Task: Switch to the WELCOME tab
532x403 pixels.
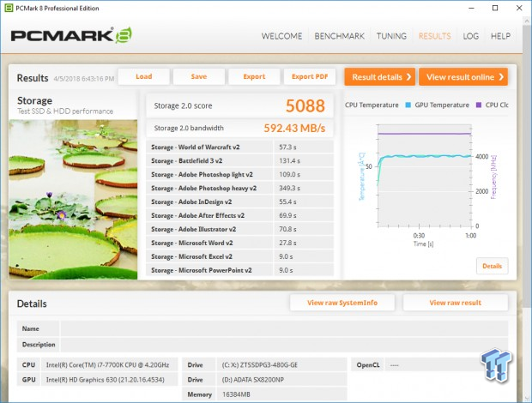Action: [x=281, y=36]
